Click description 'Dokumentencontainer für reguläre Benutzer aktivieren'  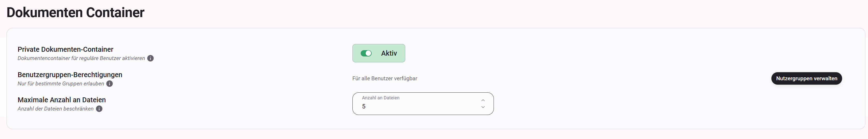tap(81, 58)
